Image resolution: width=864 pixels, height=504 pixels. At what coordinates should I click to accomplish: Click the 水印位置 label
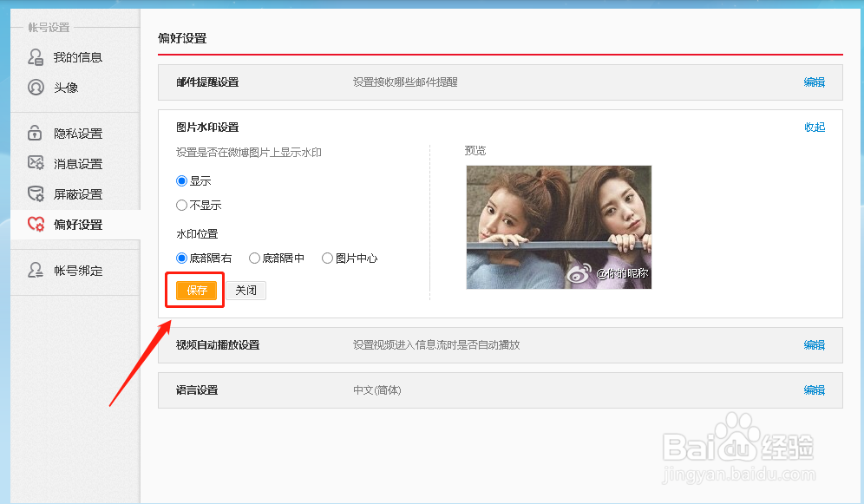click(197, 233)
